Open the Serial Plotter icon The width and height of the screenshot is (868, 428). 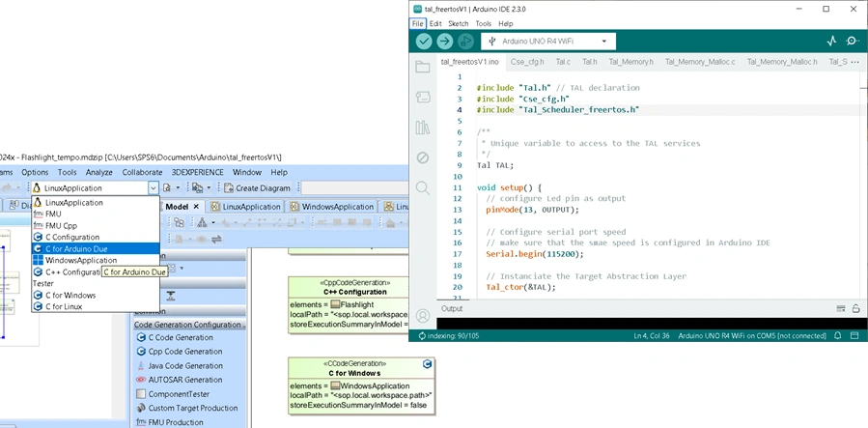pos(831,42)
